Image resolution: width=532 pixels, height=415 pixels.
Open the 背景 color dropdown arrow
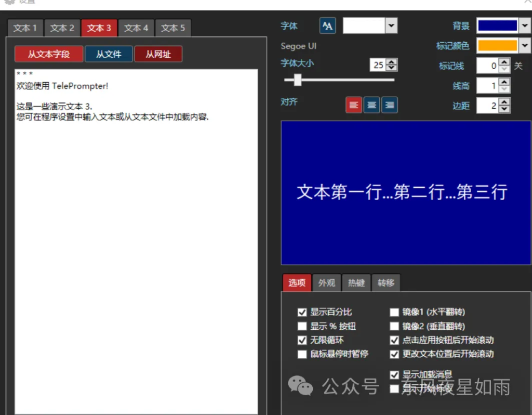525,25
